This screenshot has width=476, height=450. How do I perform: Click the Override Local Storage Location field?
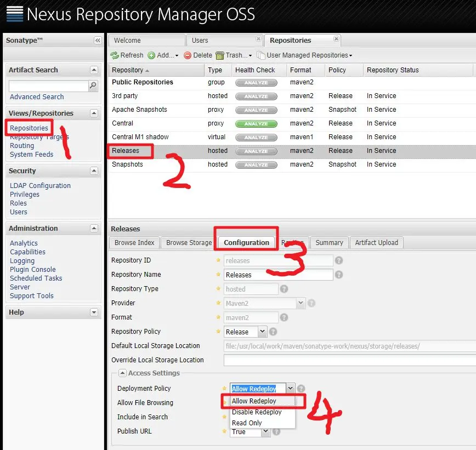350,360
